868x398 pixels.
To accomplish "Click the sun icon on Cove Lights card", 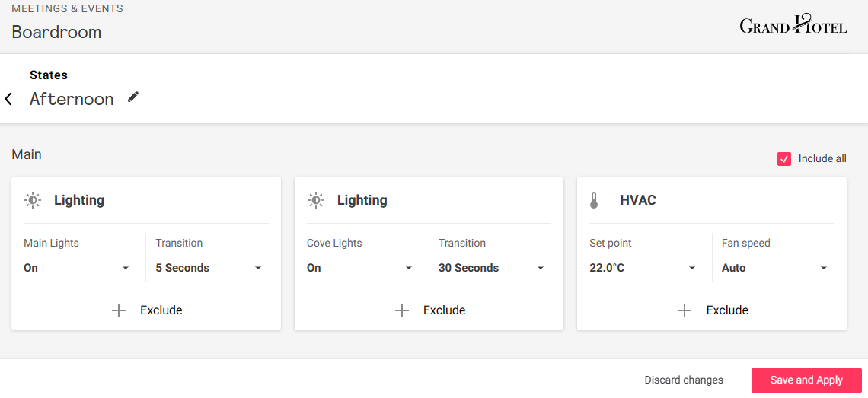I will 315,200.
